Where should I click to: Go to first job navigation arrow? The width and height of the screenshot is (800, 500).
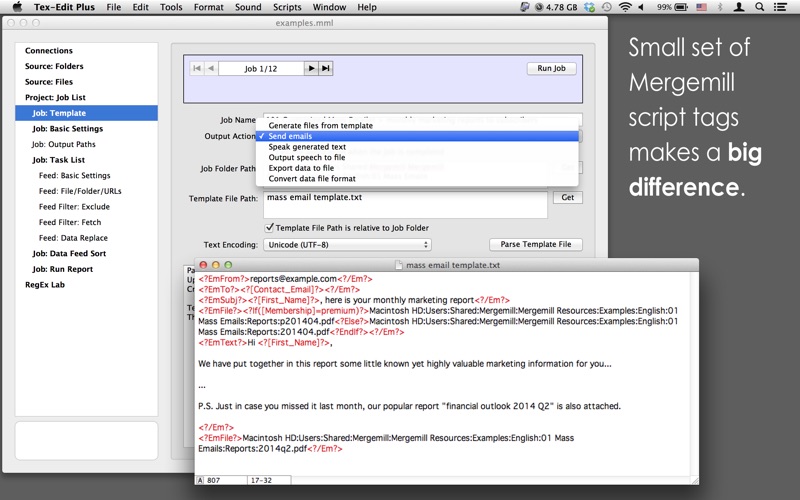coord(197,68)
